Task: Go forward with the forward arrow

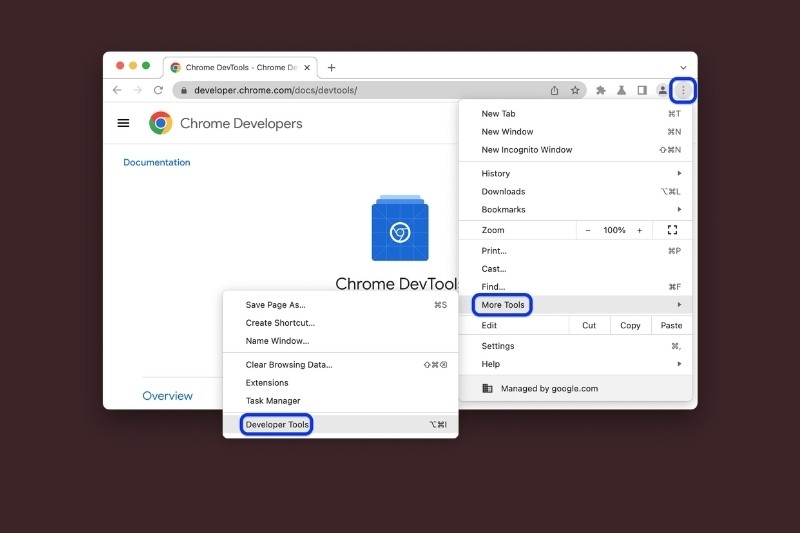Action: (137, 90)
